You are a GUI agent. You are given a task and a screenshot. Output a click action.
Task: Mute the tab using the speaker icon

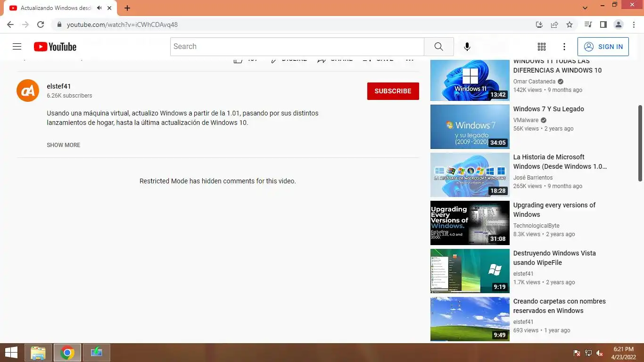pyautogui.click(x=99, y=8)
